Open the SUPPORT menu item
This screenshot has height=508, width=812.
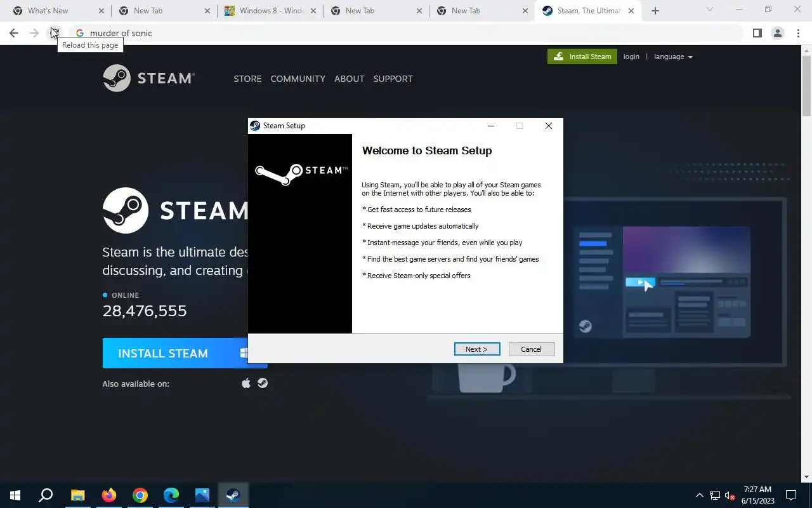(393, 79)
